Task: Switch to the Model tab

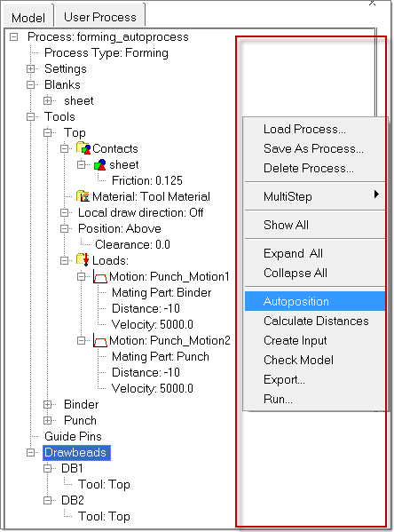Action: 28,17
